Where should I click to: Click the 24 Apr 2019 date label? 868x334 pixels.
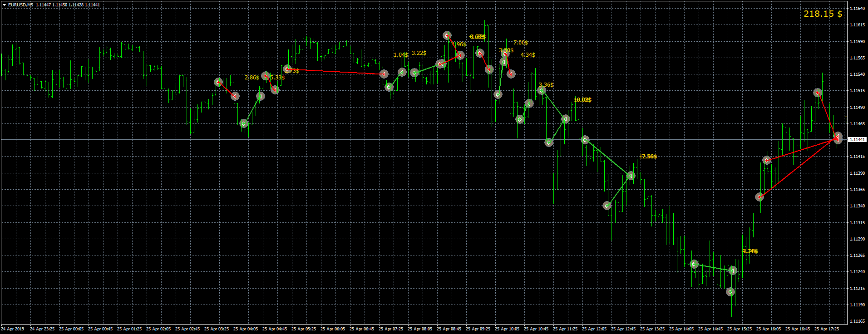tap(13, 329)
